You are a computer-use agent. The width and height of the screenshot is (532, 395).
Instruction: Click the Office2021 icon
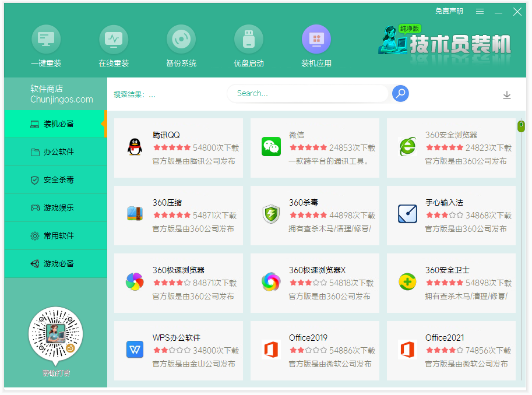click(407, 350)
